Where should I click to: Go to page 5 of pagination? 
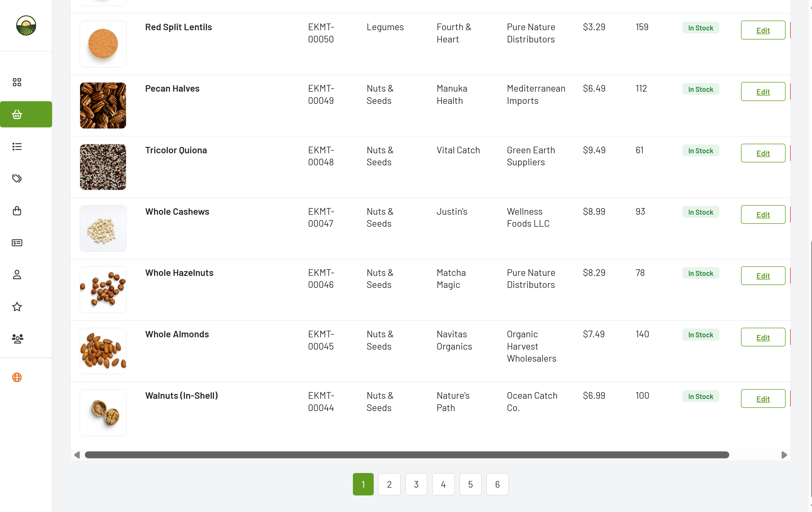[470, 484]
